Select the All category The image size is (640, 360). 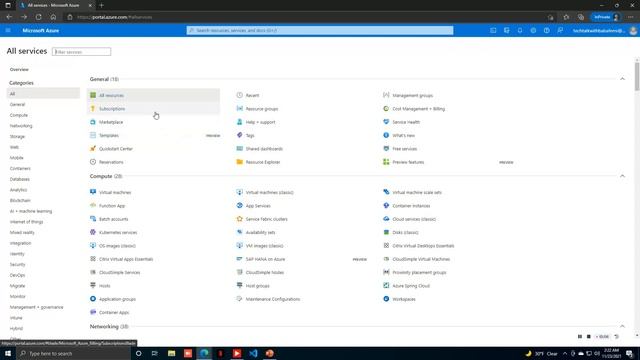(x=43, y=93)
